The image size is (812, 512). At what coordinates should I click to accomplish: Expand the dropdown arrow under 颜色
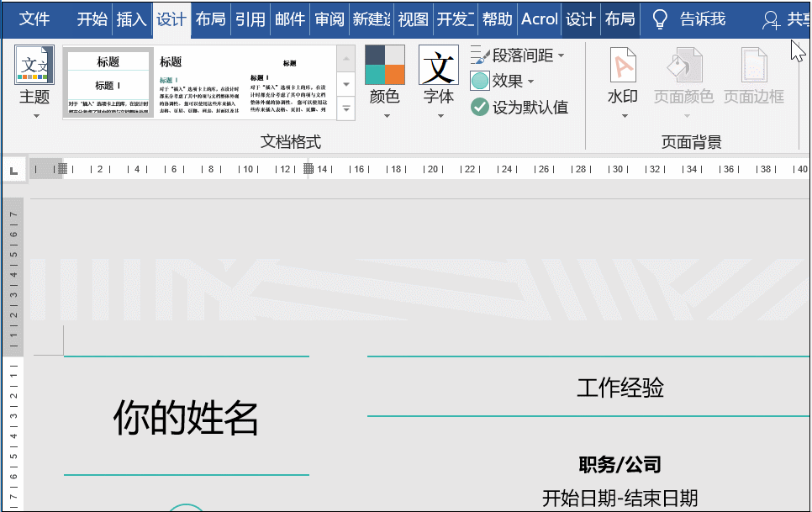pyautogui.click(x=387, y=116)
